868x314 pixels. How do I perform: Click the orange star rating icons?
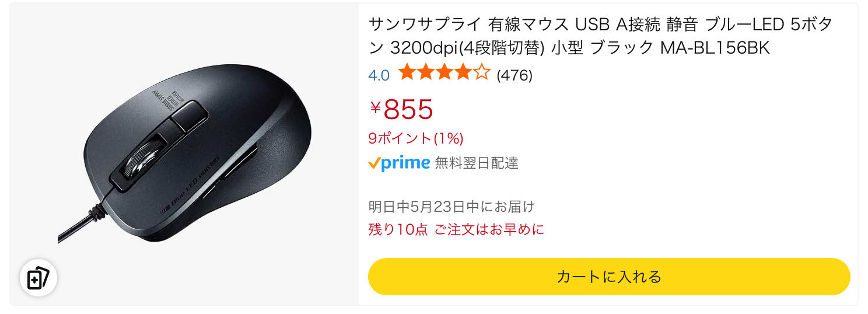444,74
